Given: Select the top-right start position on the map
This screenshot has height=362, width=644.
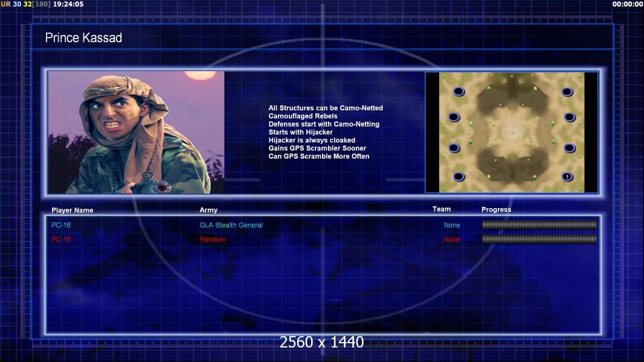Looking at the screenshot, I should pos(567,92).
